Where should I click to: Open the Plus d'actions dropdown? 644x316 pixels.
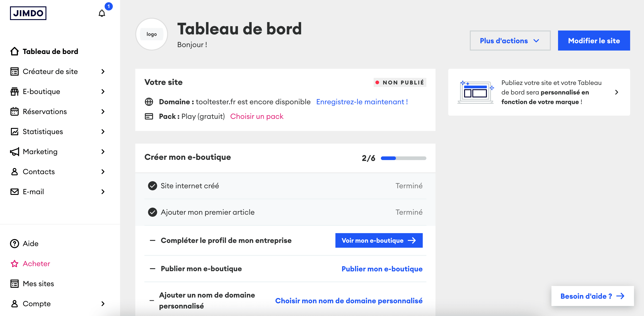[510, 41]
